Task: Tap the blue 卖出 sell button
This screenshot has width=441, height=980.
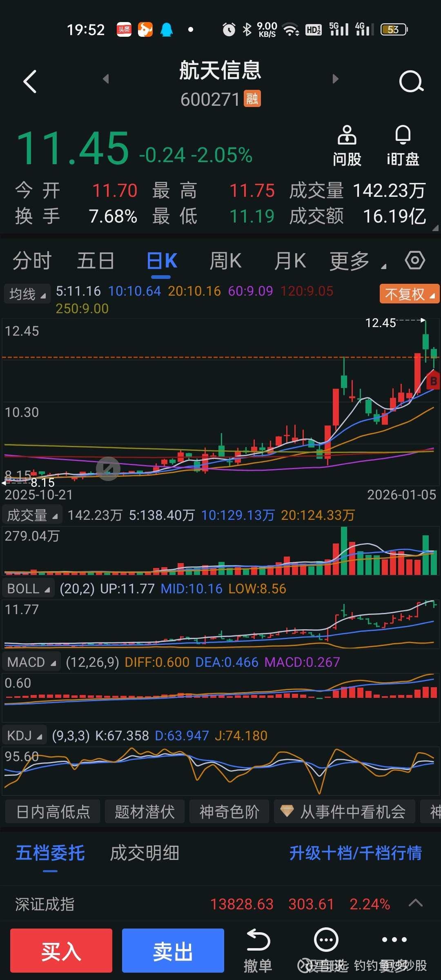Action: point(173,951)
